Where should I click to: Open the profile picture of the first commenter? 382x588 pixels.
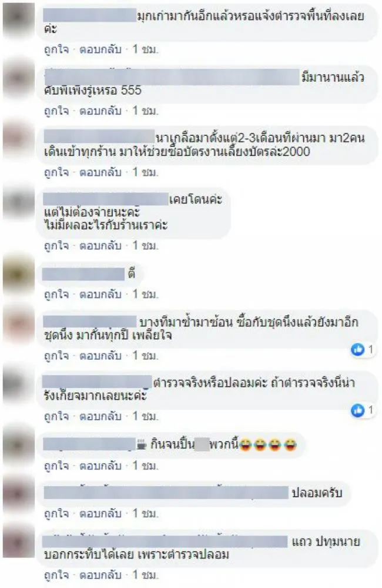[x=19, y=20]
